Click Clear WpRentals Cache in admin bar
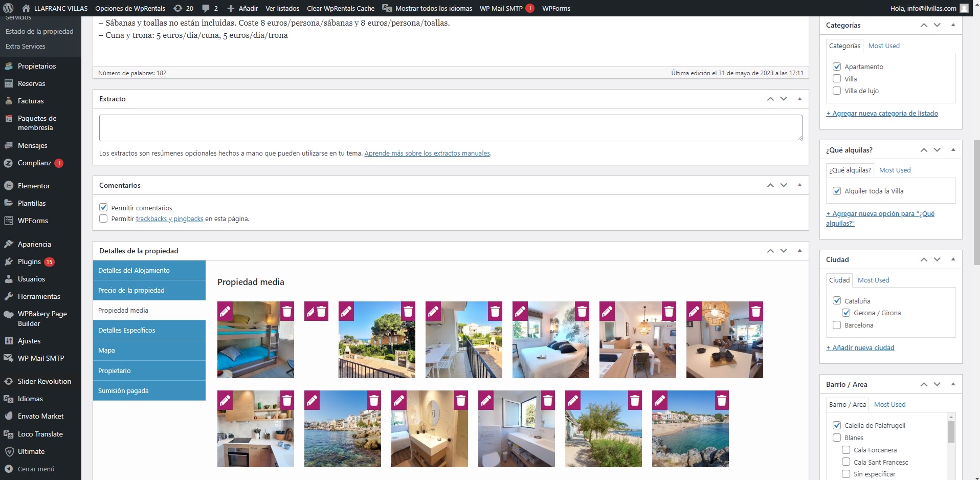This screenshot has height=480, width=980. pyautogui.click(x=341, y=8)
